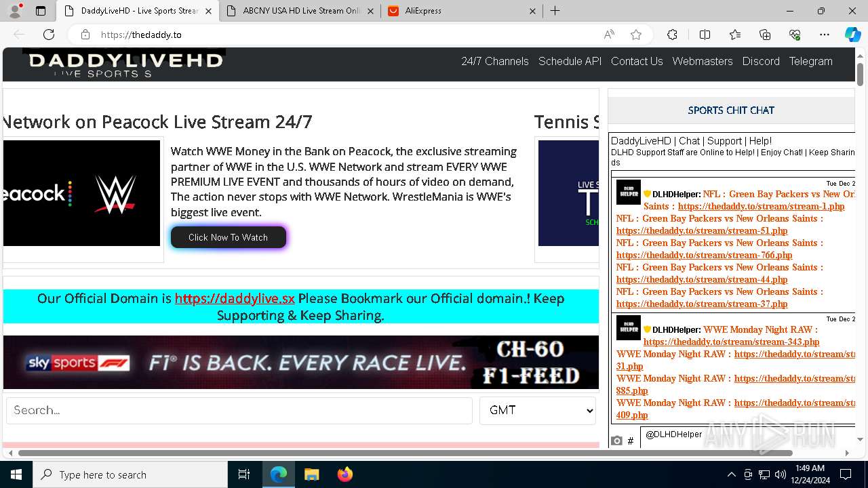
Task: Close the ABCNY USA HD Live Stream tab
Action: [370, 11]
